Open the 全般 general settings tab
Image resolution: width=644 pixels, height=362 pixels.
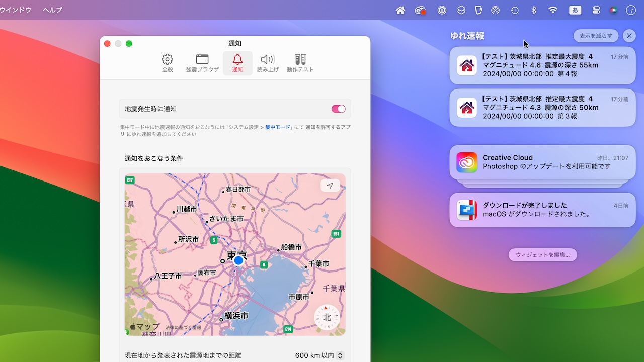tap(168, 63)
